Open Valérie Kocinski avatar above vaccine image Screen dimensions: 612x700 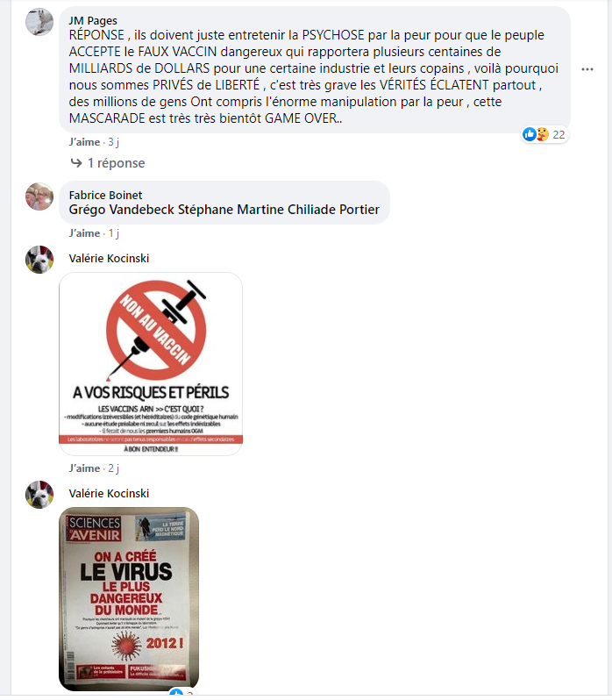(x=39, y=260)
